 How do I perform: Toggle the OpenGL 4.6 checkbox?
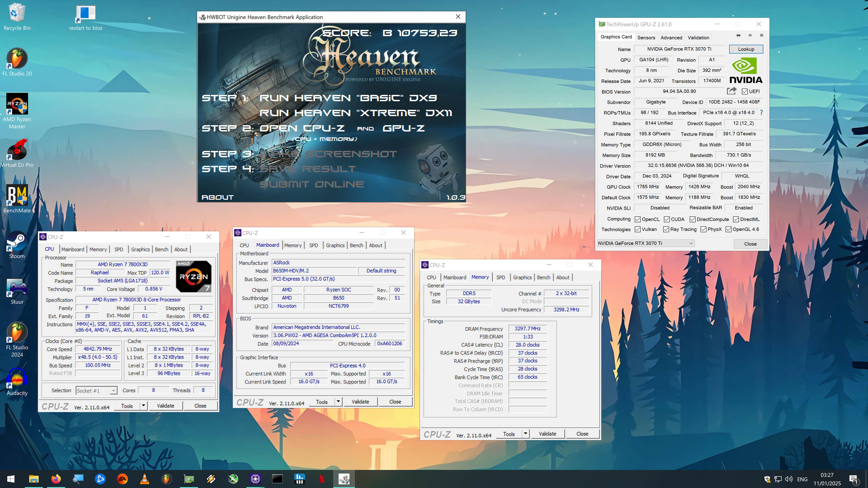coord(729,229)
